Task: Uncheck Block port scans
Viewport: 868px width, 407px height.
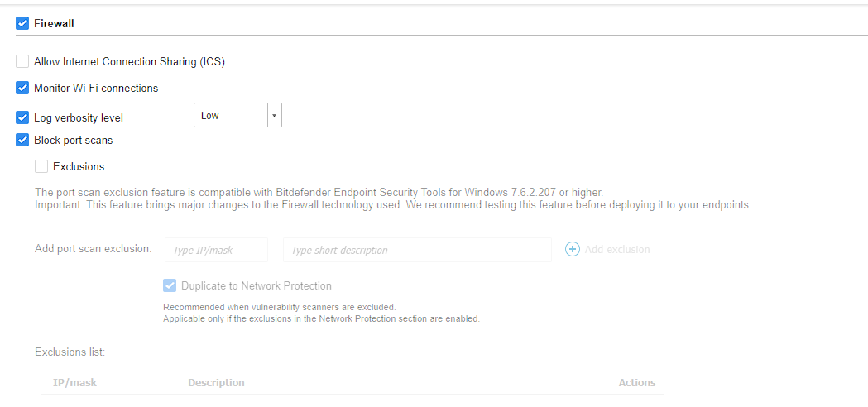Action: (22, 140)
